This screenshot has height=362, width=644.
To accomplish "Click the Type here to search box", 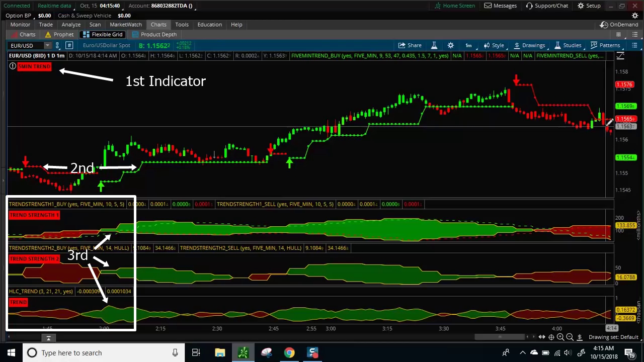I will pos(103,353).
